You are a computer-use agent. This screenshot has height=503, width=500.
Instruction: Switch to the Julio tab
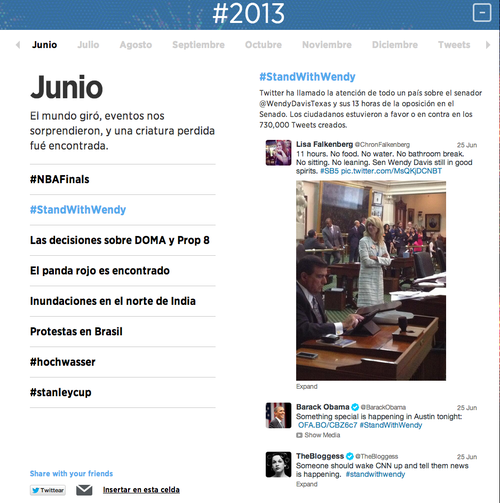[x=88, y=45]
